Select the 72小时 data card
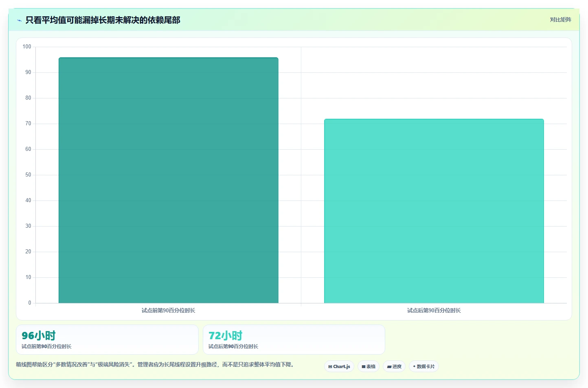Image resolution: width=588 pixels, height=388 pixels. 294,340
